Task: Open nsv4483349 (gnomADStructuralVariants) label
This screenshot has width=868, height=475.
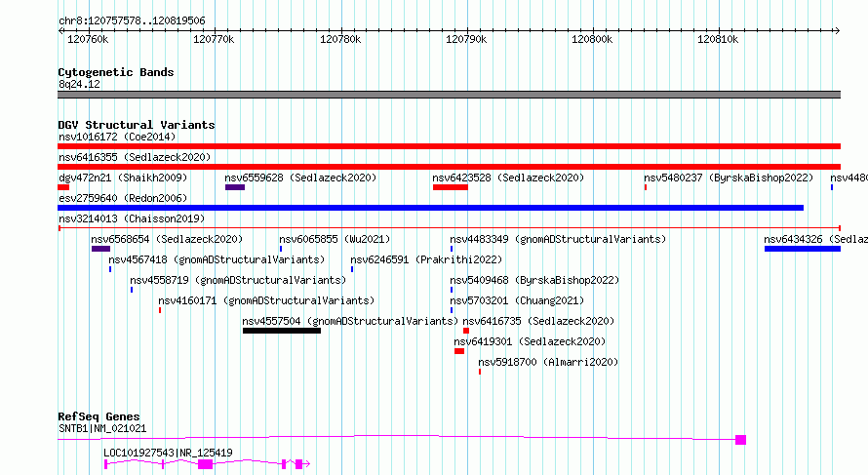Action: [x=558, y=239]
